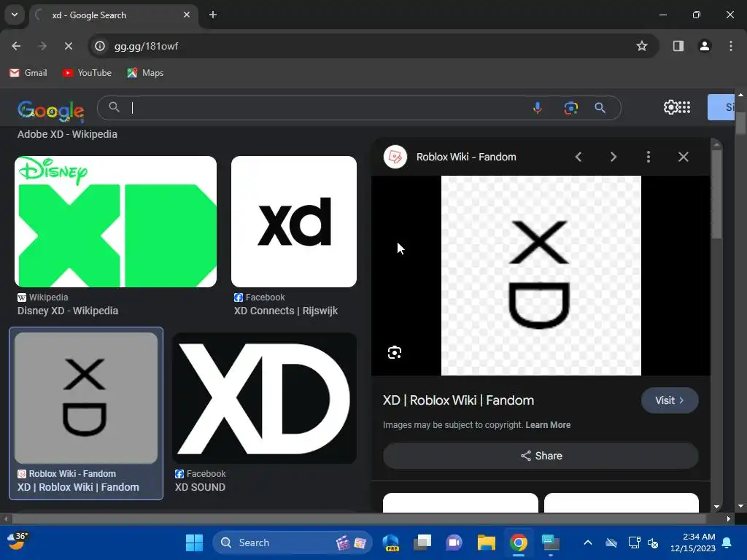Click Adobe XD - Wikipedia title
Viewport: 747px width, 560px height.
point(67,134)
